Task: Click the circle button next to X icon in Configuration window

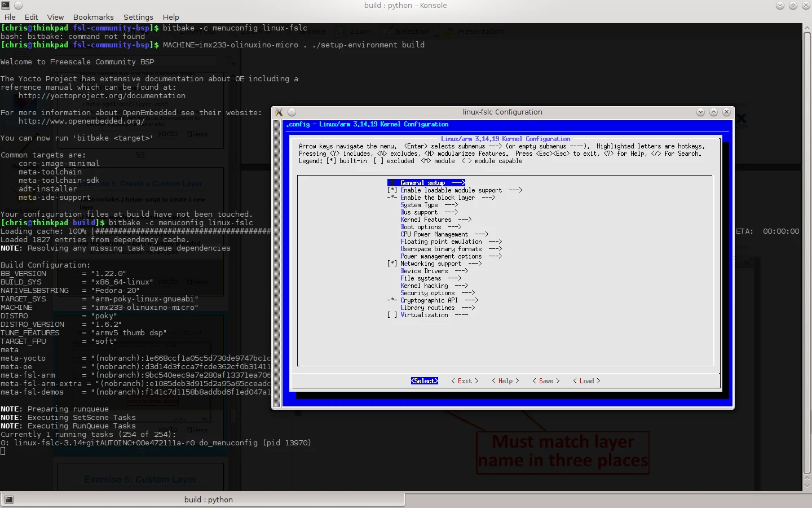Action: [292, 112]
